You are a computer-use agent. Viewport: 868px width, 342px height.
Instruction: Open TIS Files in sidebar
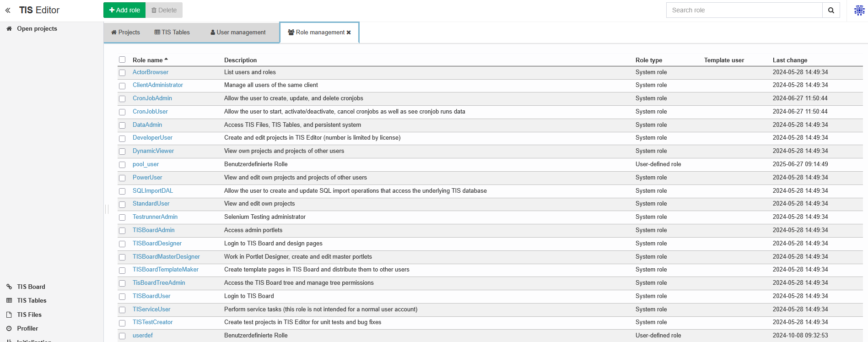tap(29, 315)
